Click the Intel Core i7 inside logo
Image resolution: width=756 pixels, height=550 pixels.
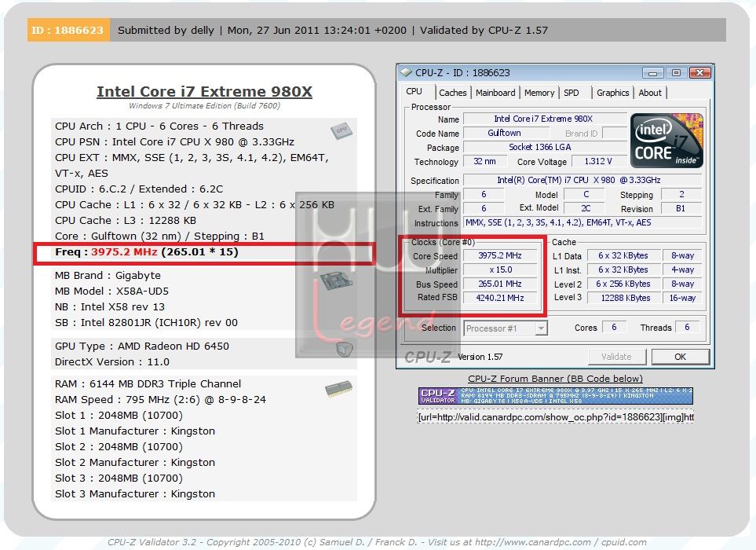667,141
